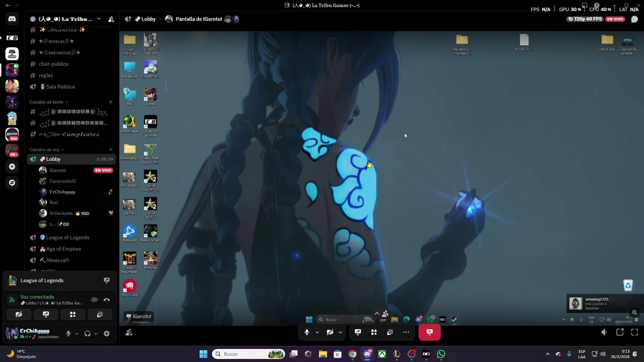
Task: Open Voz conectada connection details
Action: [x=37, y=297]
